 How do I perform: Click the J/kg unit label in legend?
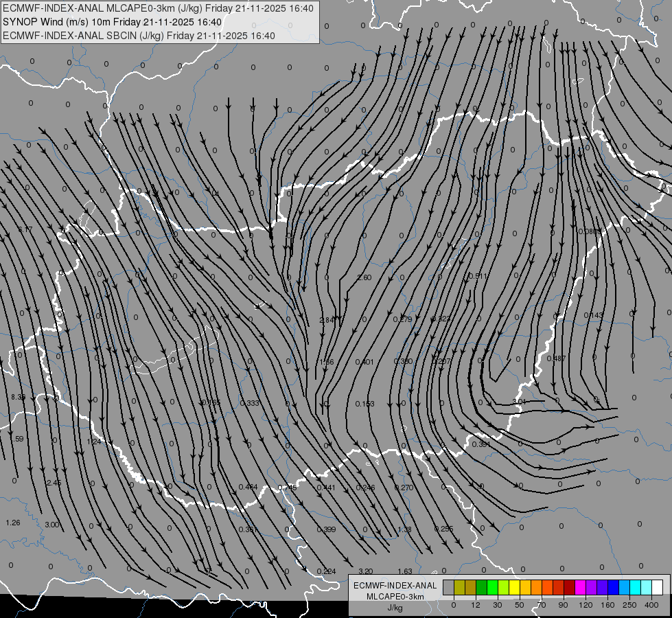(x=395, y=608)
